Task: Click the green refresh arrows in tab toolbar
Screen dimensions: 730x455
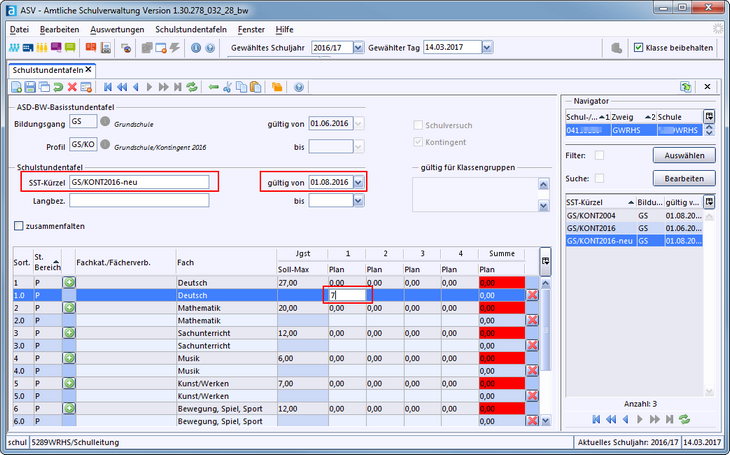Action: pyautogui.click(x=192, y=88)
